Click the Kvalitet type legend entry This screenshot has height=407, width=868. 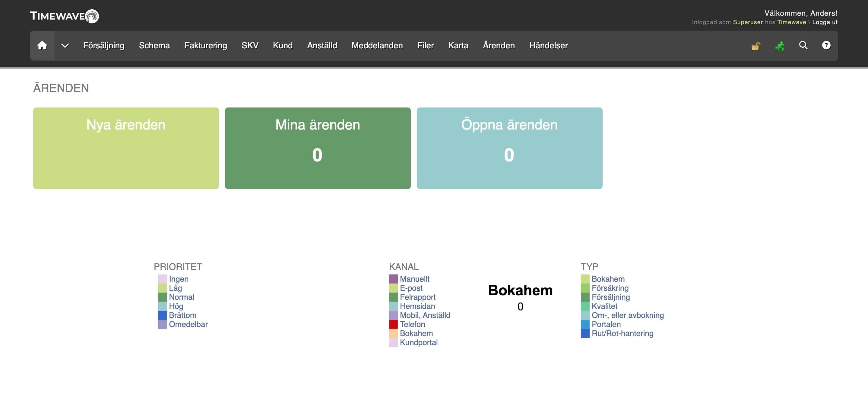pyautogui.click(x=604, y=306)
